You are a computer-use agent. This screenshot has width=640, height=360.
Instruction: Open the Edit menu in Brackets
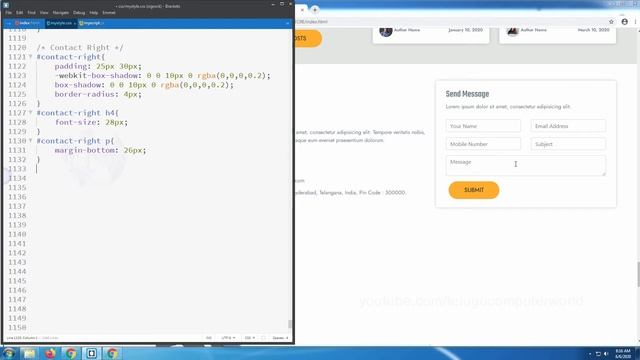tap(20, 13)
